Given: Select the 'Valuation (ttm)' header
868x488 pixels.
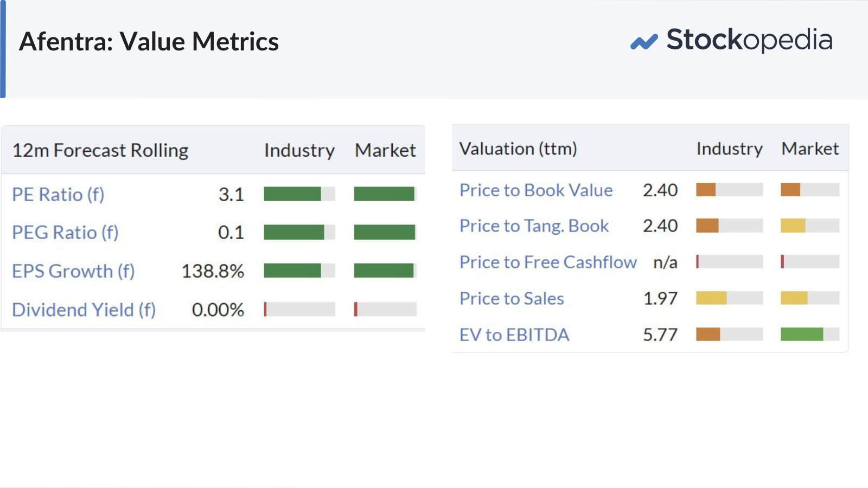Looking at the screenshot, I should point(518,149).
